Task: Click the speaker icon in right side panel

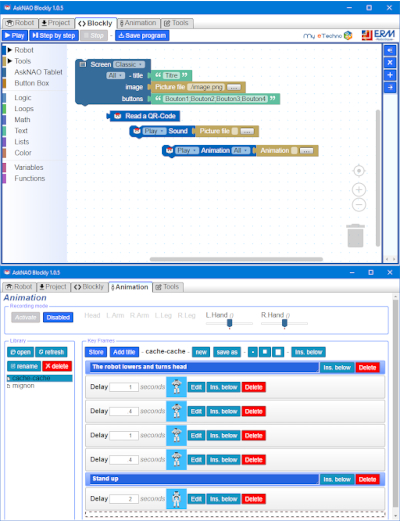Action: pyautogui.click(x=390, y=51)
